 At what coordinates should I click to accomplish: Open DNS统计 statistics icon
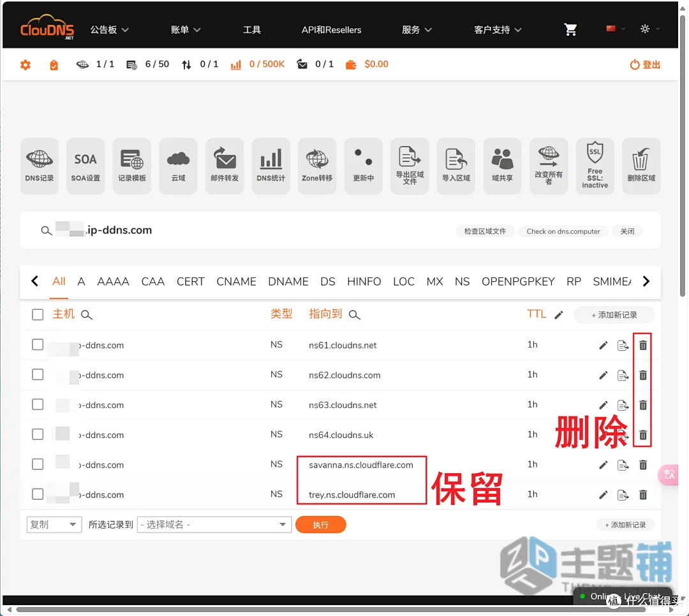[x=270, y=166]
